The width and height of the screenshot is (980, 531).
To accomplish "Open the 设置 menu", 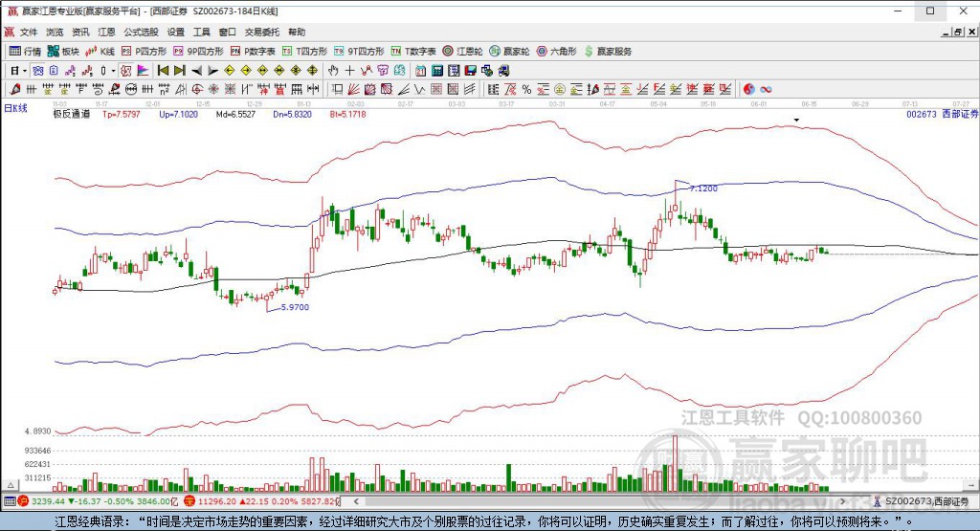I will tap(176, 32).
